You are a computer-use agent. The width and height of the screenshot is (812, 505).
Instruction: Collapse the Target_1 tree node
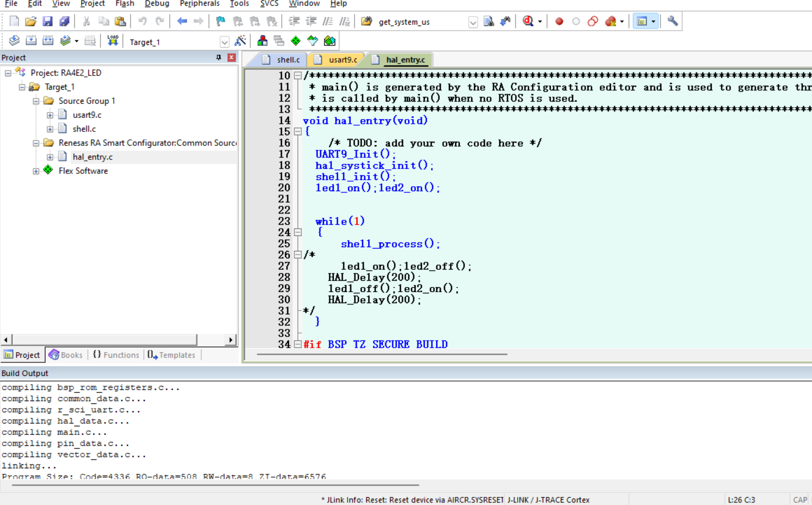coord(22,87)
